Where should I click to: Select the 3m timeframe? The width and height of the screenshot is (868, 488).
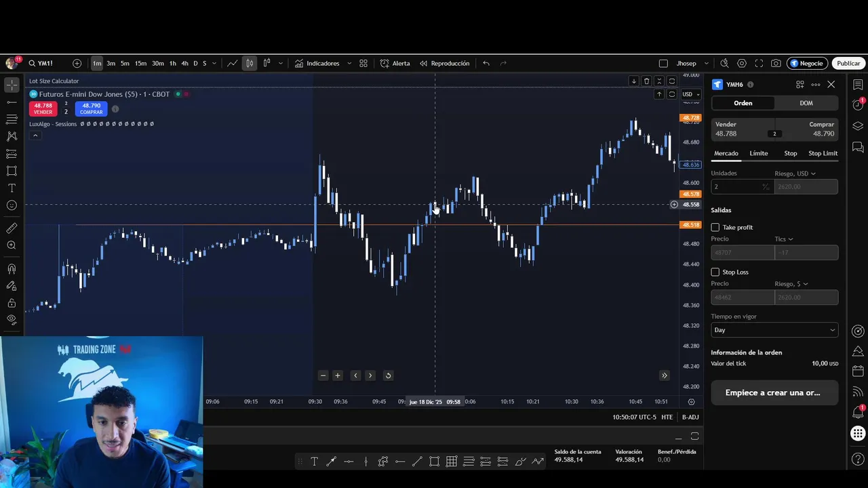(111, 63)
